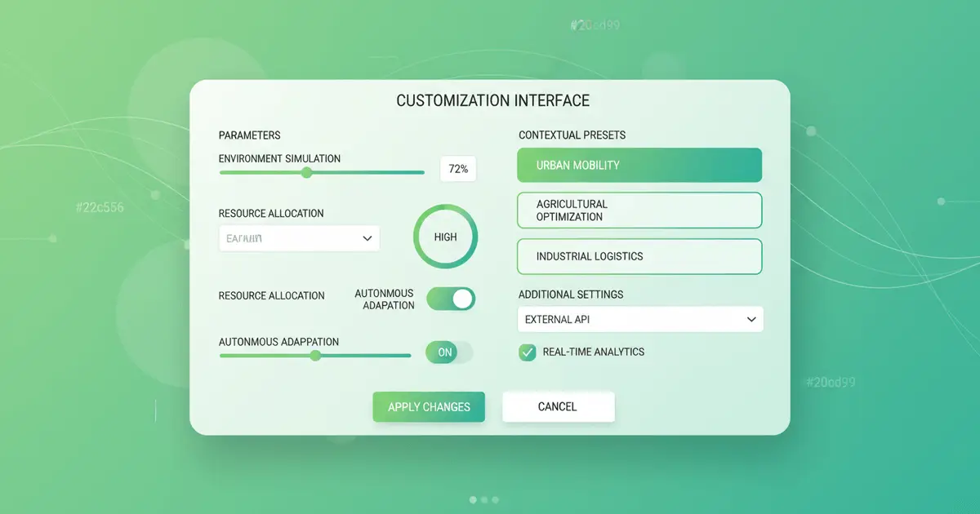Open the Resource Allocation dropdown
980x514 pixels.
click(299, 237)
